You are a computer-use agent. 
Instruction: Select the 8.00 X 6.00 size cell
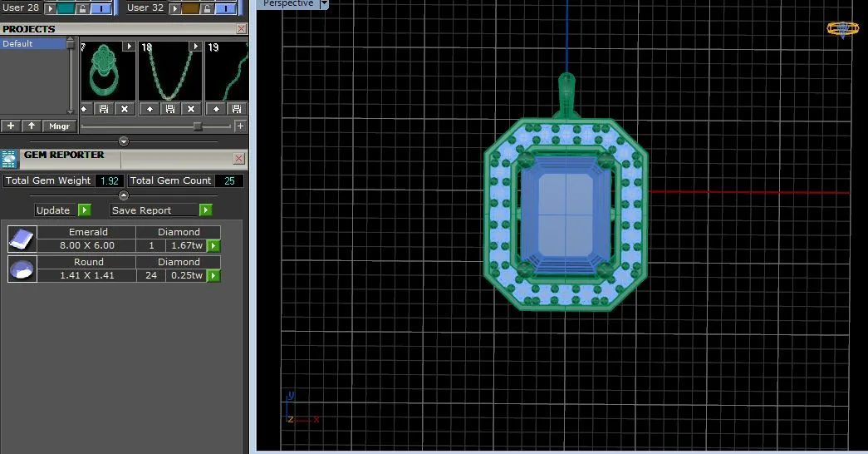pyautogui.click(x=87, y=245)
